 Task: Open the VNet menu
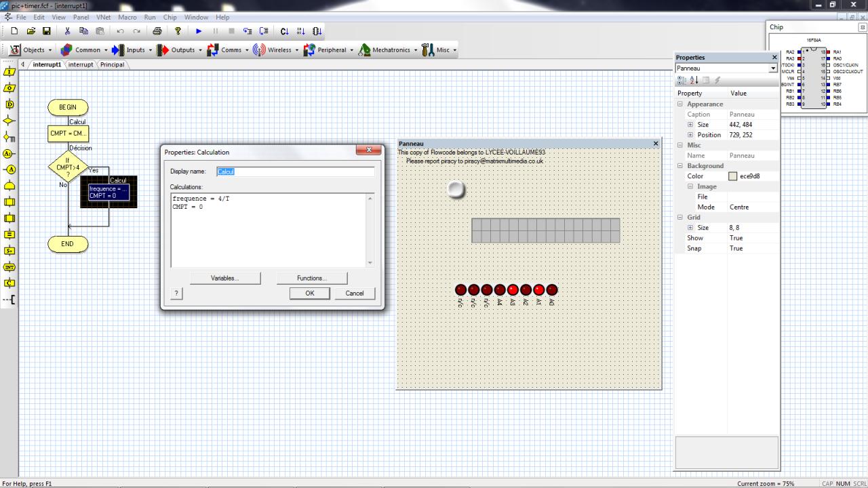pyautogui.click(x=103, y=17)
